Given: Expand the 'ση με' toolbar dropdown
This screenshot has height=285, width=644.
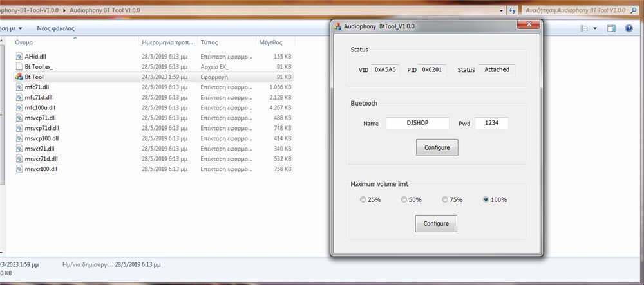Looking at the screenshot, I should pyautogui.click(x=21, y=28).
